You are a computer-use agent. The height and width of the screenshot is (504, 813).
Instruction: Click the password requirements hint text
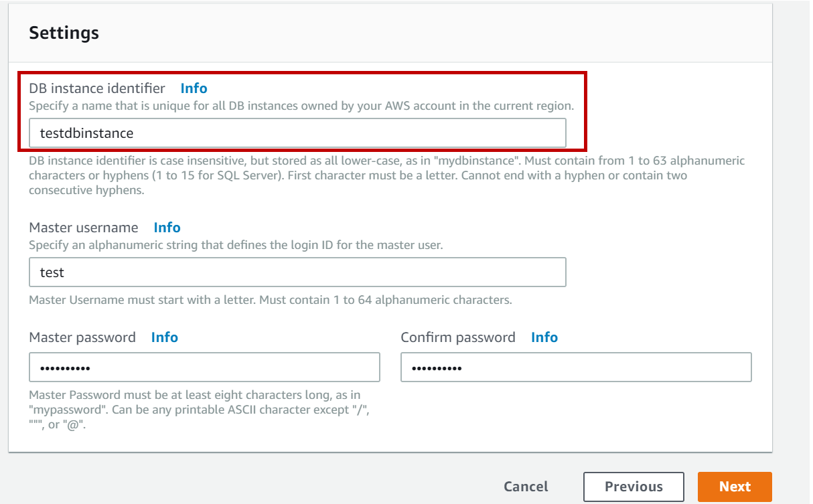coord(199,410)
